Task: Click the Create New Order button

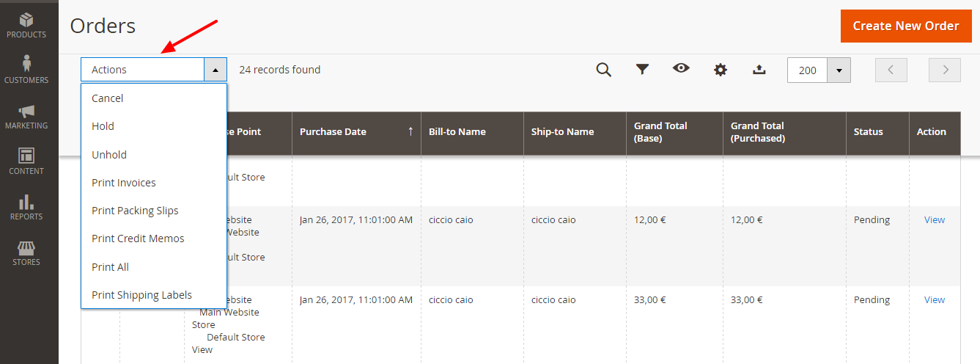Action: (x=905, y=26)
